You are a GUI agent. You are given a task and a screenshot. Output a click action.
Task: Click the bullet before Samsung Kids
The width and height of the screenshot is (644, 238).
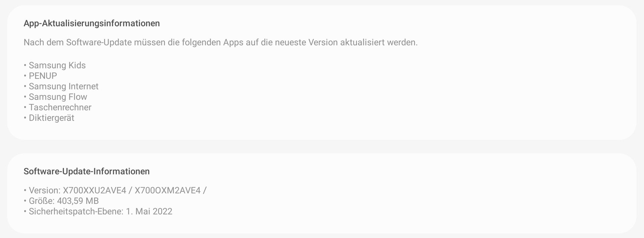point(25,65)
